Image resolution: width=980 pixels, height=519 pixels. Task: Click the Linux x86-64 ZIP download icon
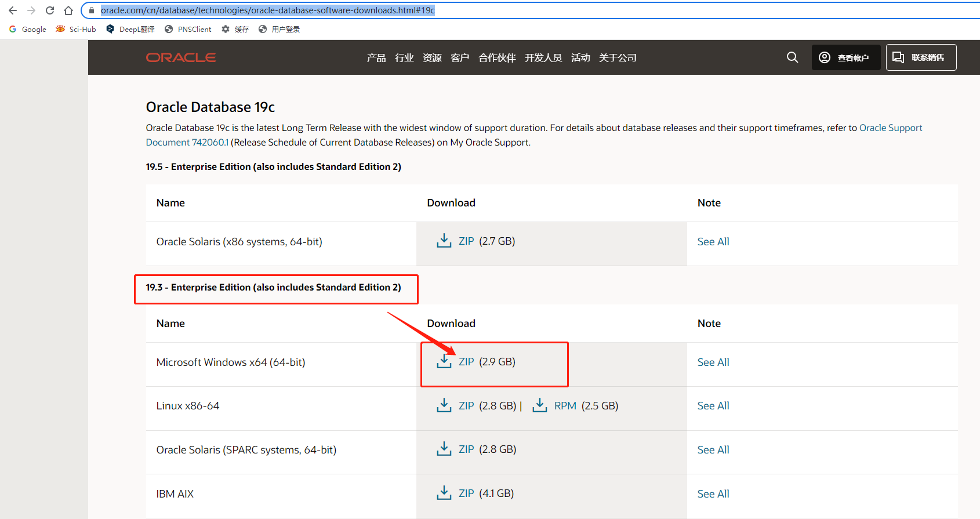[444, 405]
